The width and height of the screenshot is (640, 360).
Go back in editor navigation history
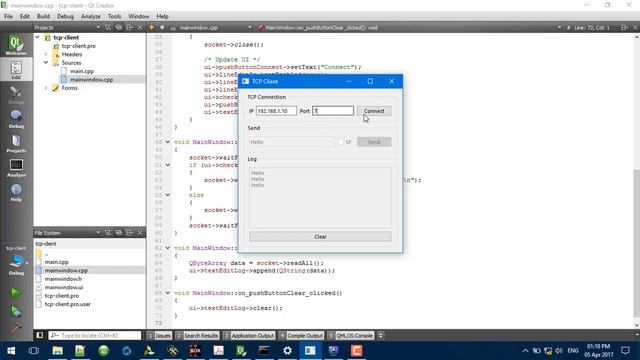coord(151,27)
